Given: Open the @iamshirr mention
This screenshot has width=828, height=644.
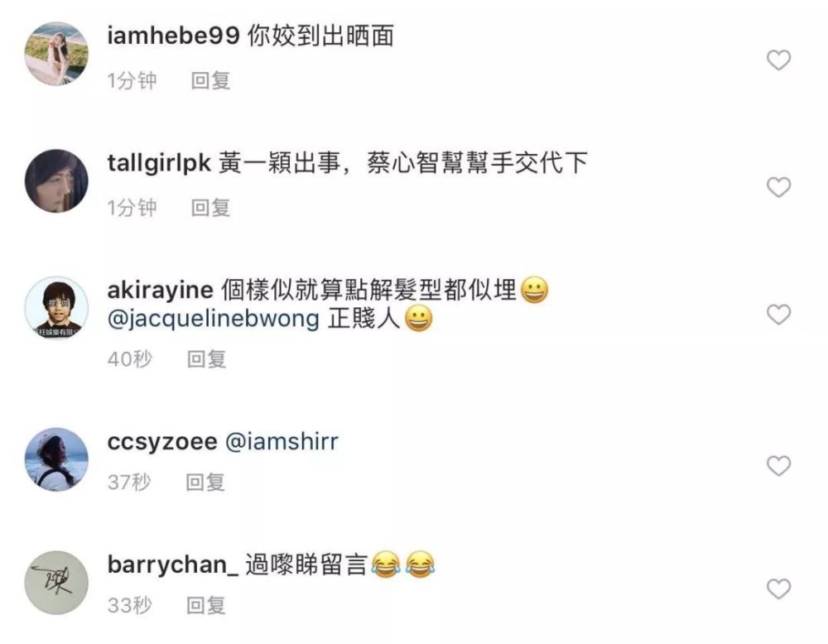Looking at the screenshot, I should pos(282,441).
